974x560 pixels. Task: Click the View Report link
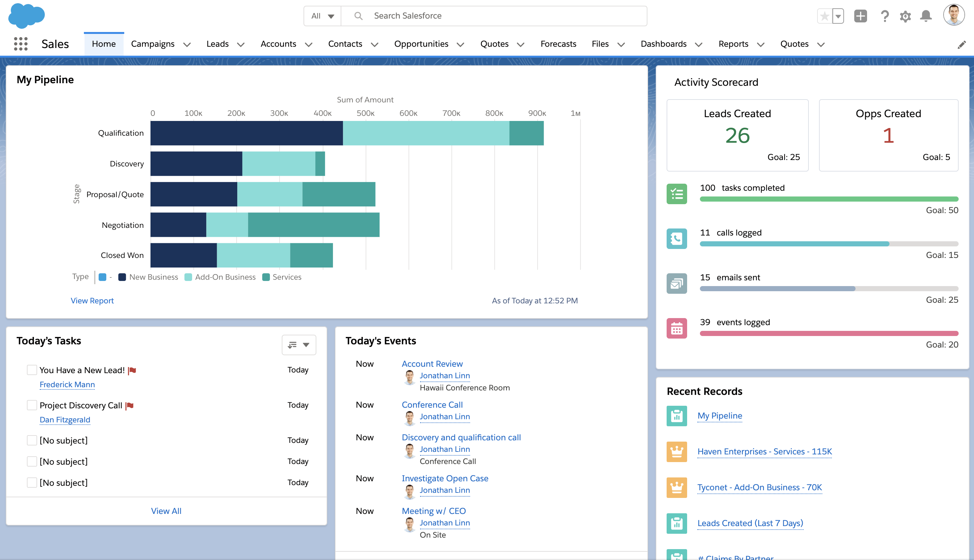92,300
